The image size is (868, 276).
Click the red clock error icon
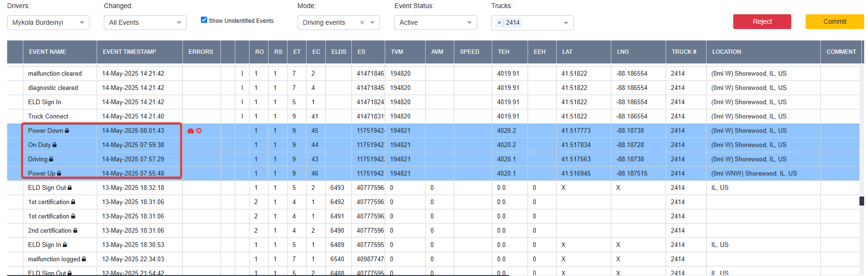(199, 131)
